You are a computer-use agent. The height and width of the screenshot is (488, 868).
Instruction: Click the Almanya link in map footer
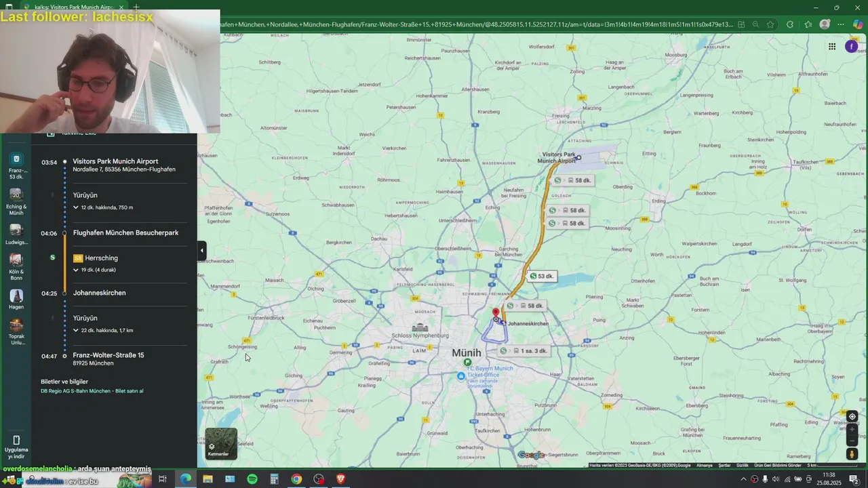[x=705, y=465]
